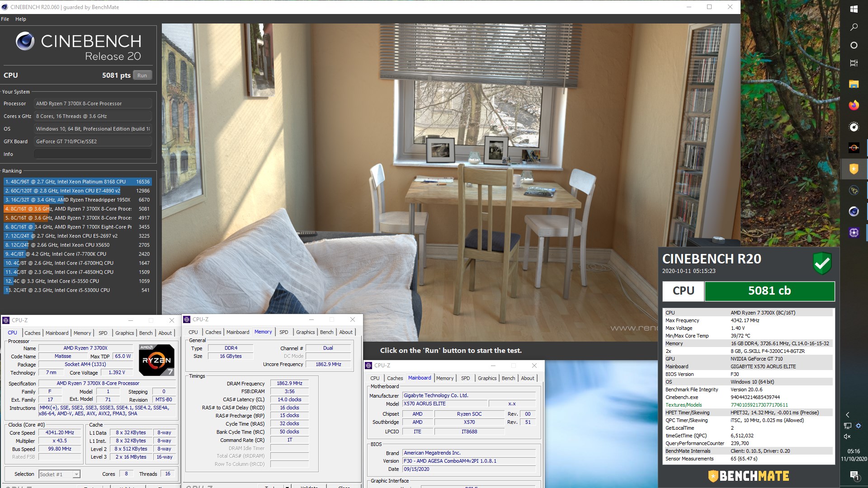Image resolution: width=868 pixels, height=488 pixels.
Task: Open the rocket icon app in taskbar
Action: click(854, 190)
